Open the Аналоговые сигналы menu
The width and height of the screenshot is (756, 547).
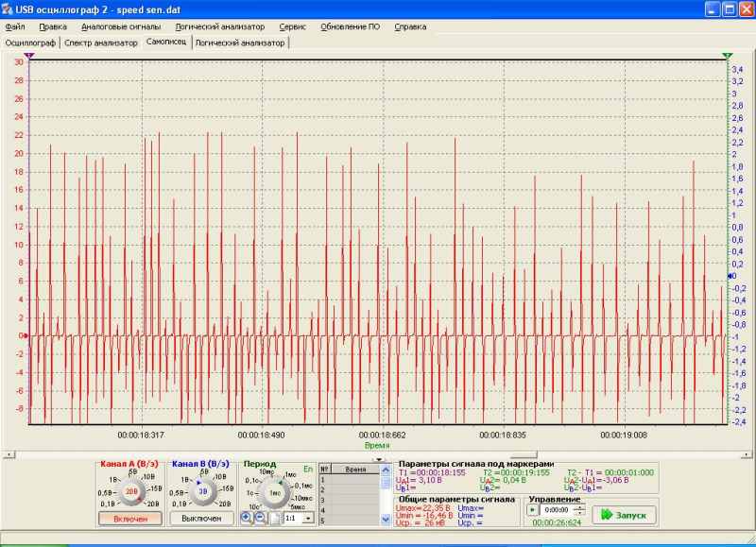121,27
